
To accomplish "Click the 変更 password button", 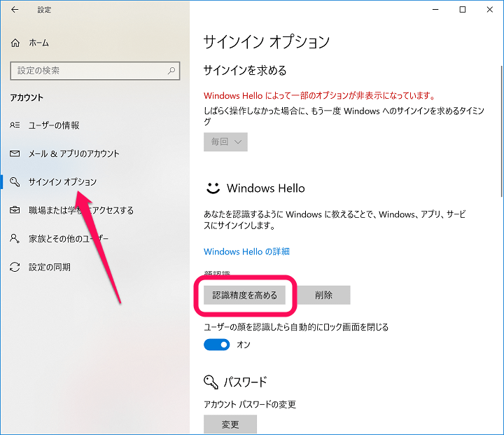I will 230,424.
